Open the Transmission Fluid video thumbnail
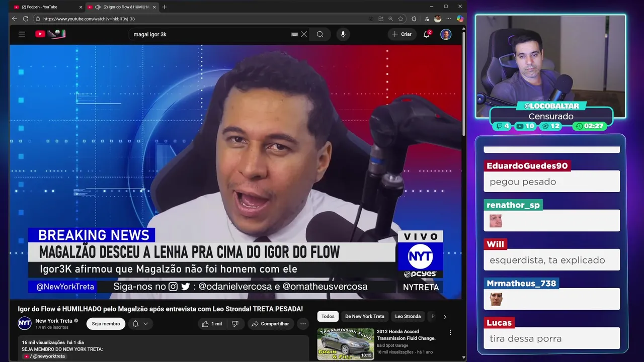Image resolution: width=644 pixels, height=362 pixels. coord(346,344)
